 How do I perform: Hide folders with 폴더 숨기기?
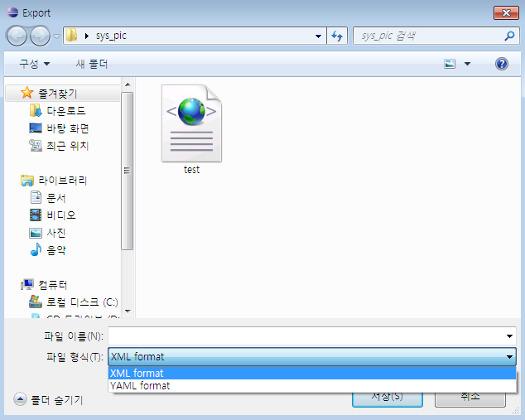pyautogui.click(x=48, y=399)
